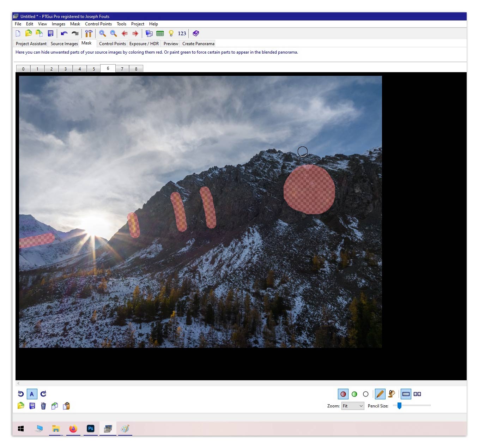Toggle the automatic rotation A button
Viewport: 479px width, 448px height.
click(32, 394)
